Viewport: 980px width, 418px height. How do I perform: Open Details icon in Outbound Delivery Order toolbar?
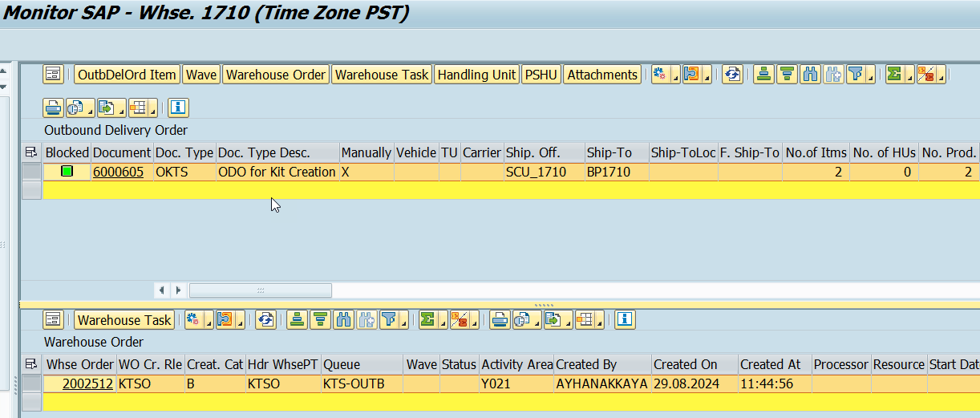(54, 75)
